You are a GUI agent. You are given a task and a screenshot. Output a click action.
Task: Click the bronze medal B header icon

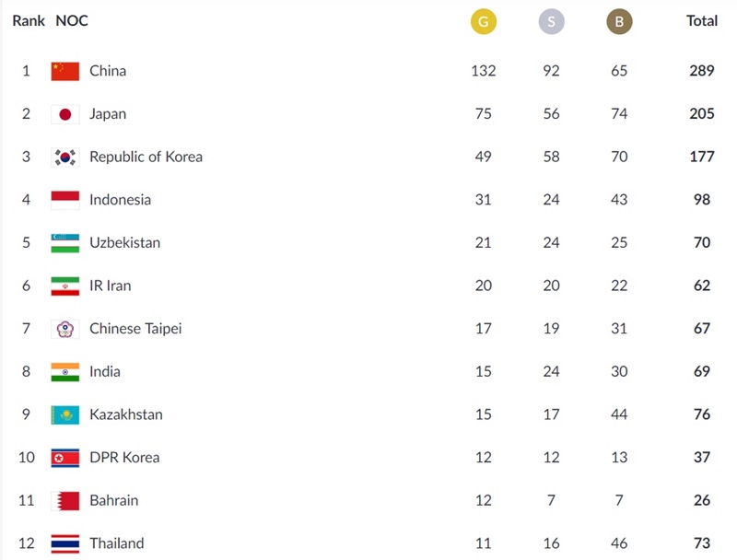point(619,21)
